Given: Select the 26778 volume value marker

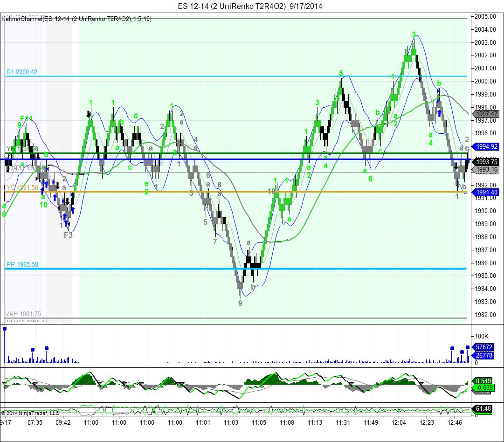Looking at the screenshot, I should tap(483, 356).
